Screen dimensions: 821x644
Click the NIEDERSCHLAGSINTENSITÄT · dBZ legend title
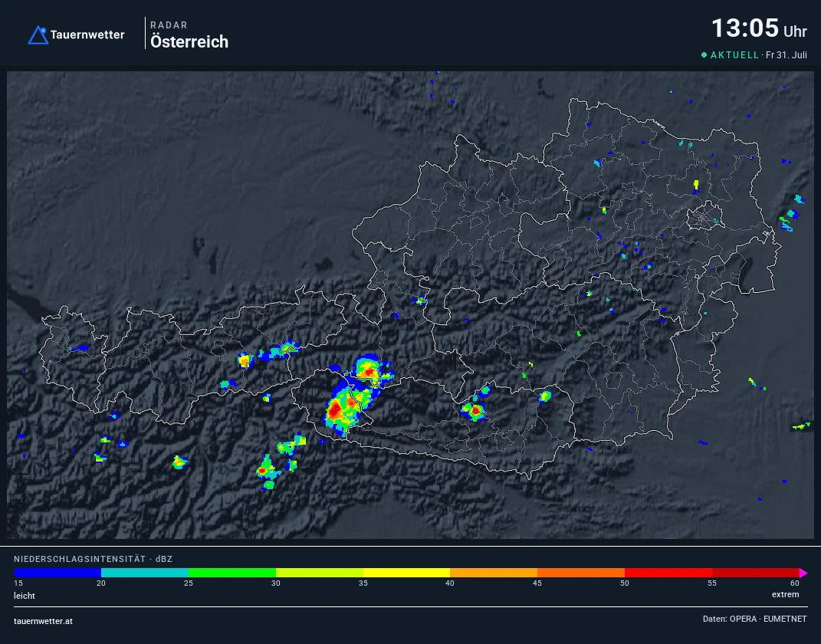[x=94, y=559]
